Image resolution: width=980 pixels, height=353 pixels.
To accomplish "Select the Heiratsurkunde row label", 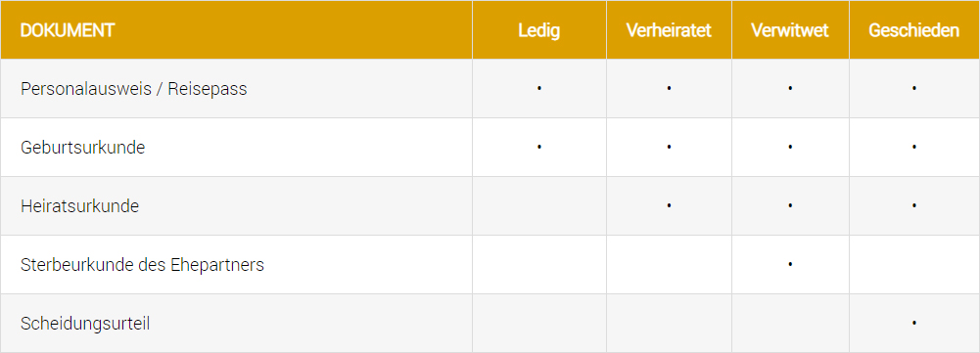I will coord(80,206).
